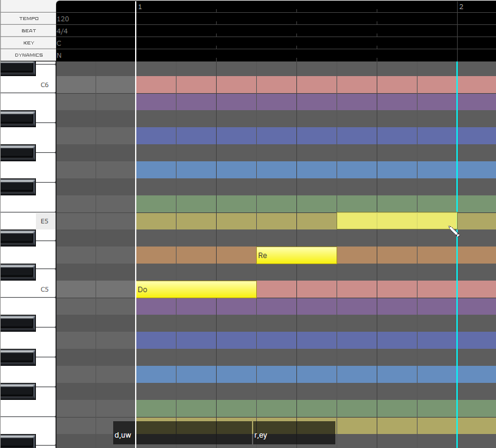
Task: Select the unlabeled yellow note on the E5 row
Action: 396,220
